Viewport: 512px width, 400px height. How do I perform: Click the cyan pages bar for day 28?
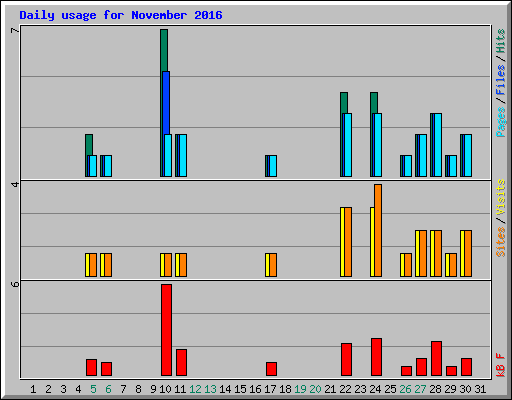(438, 145)
